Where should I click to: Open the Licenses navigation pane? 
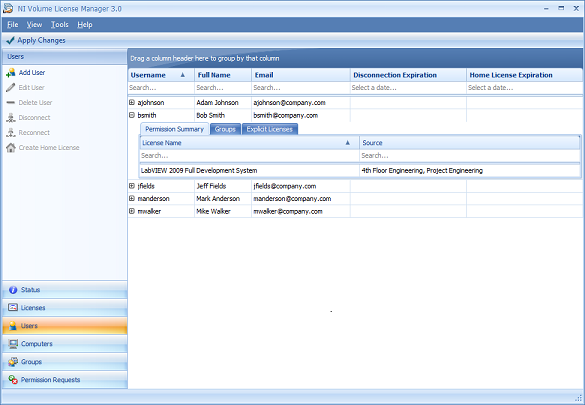(x=65, y=308)
